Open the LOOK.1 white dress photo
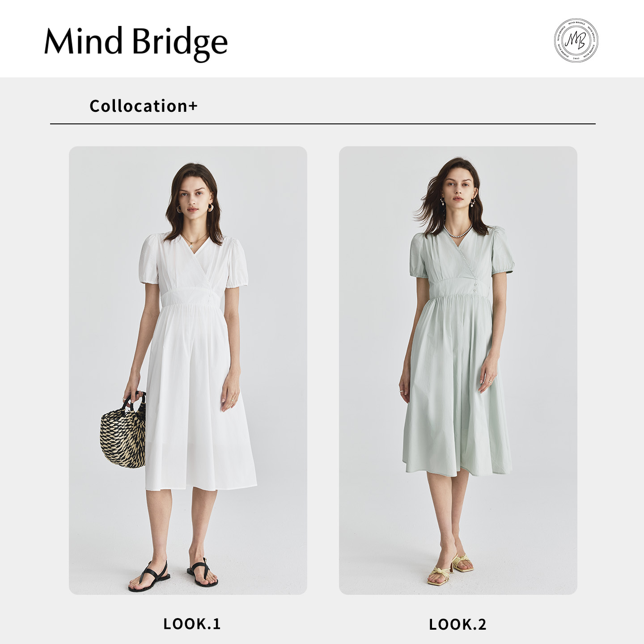This screenshot has width=644, height=644. pyautogui.click(x=188, y=370)
